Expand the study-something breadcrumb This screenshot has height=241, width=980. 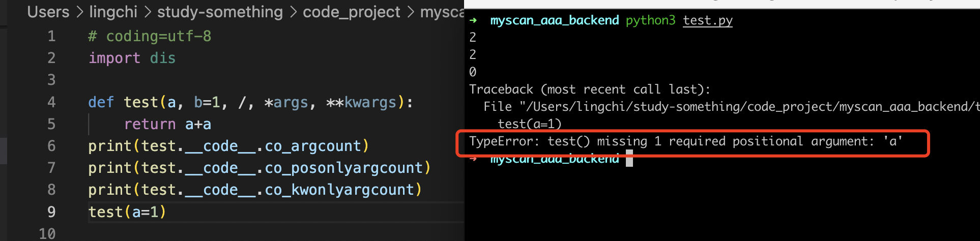pos(220,12)
